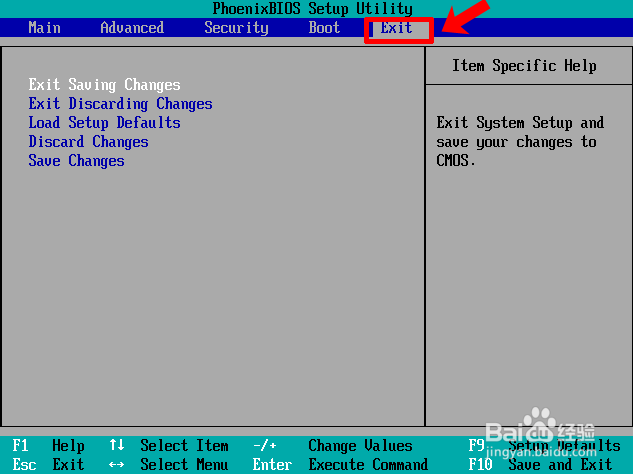The height and width of the screenshot is (474, 633).
Task: Select the Save Changes option
Action: click(76, 161)
